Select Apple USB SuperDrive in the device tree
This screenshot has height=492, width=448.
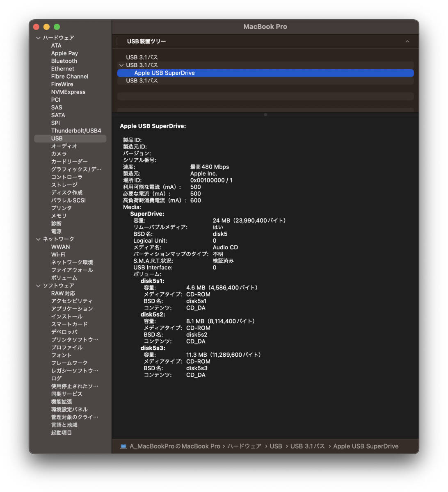tap(265, 73)
